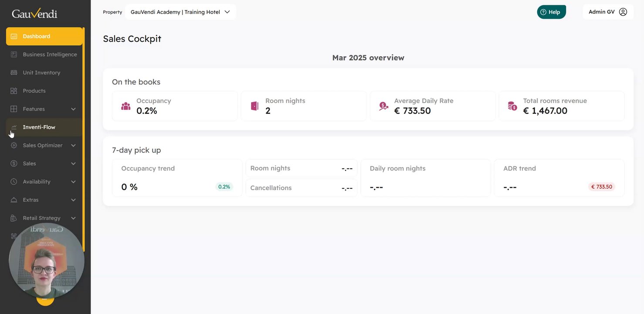Viewport: 644px width, 314px height.
Task: Click the Dashboard icon in sidebar
Action: tap(14, 37)
